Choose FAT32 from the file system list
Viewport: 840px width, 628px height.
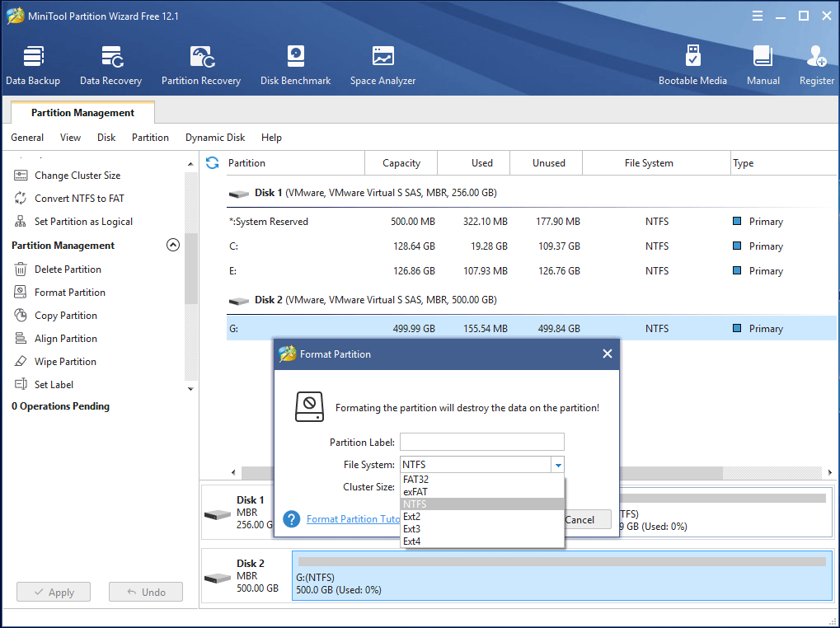click(x=482, y=479)
